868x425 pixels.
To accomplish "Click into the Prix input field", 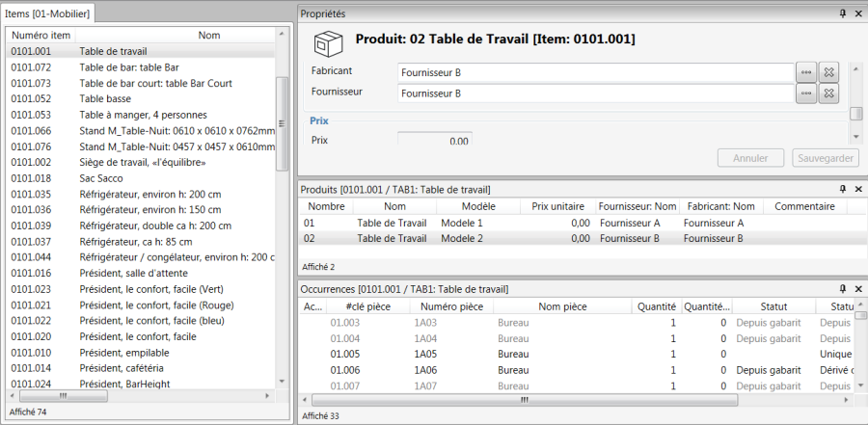I will [x=435, y=141].
